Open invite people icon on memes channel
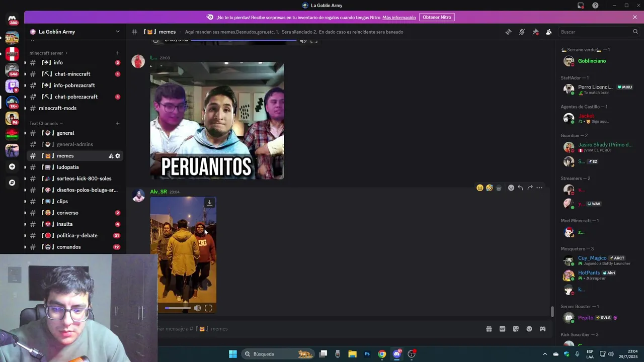 click(x=111, y=156)
